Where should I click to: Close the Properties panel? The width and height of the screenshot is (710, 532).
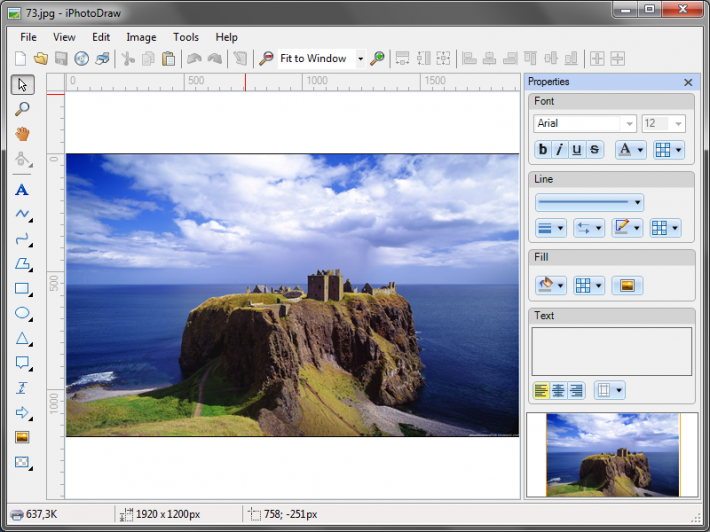pyautogui.click(x=688, y=82)
